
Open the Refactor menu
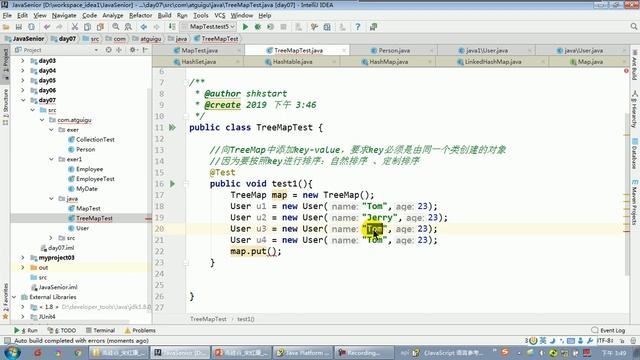[x=140, y=16]
